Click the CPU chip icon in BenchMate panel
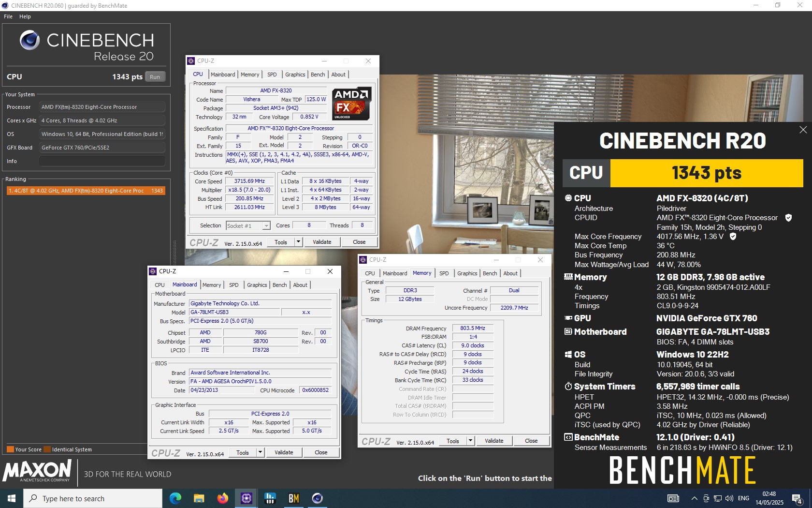This screenshot has width=812, height=508. click(568, 198)
